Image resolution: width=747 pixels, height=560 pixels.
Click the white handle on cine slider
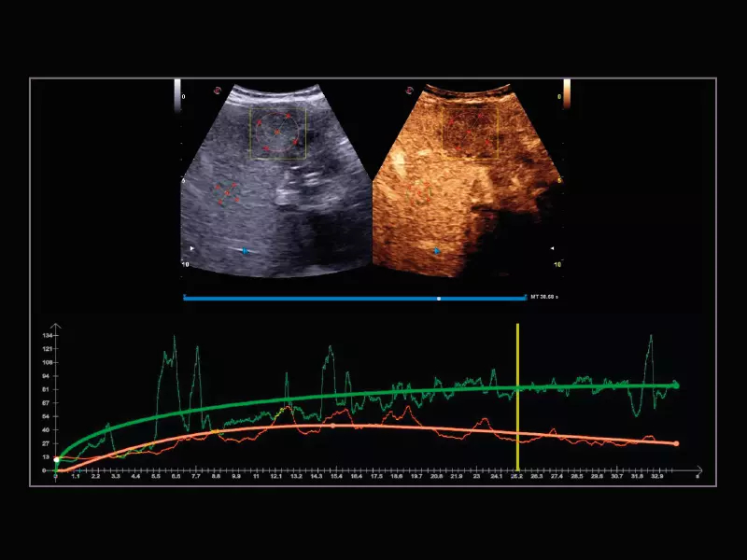pos(439,299)
